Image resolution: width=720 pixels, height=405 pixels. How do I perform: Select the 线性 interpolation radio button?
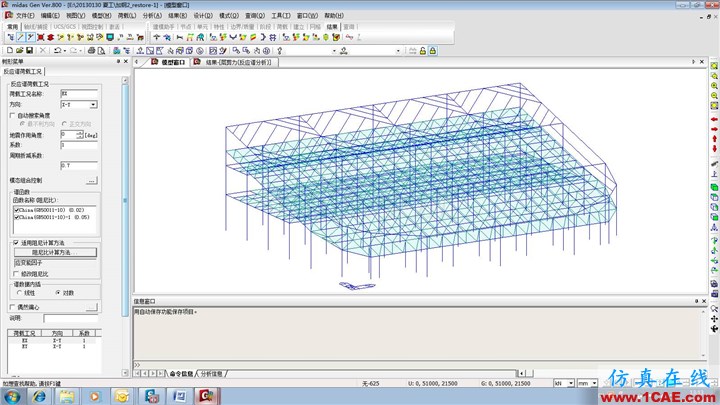pyautogui.click(x=19, y=292)
